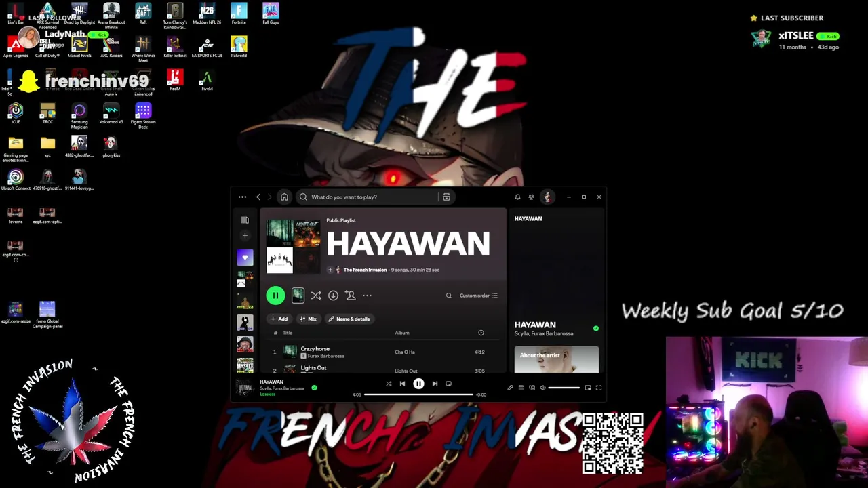868x488 pixels.
Task: Expand Your Library in the sidebar
Action: [245, 220]
